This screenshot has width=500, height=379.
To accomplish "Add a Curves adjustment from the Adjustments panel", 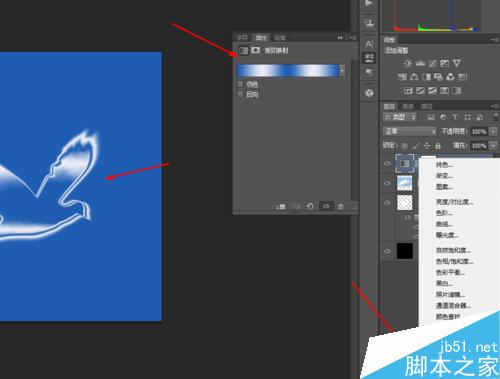I will pyautogui.click(x=432, y=63).
